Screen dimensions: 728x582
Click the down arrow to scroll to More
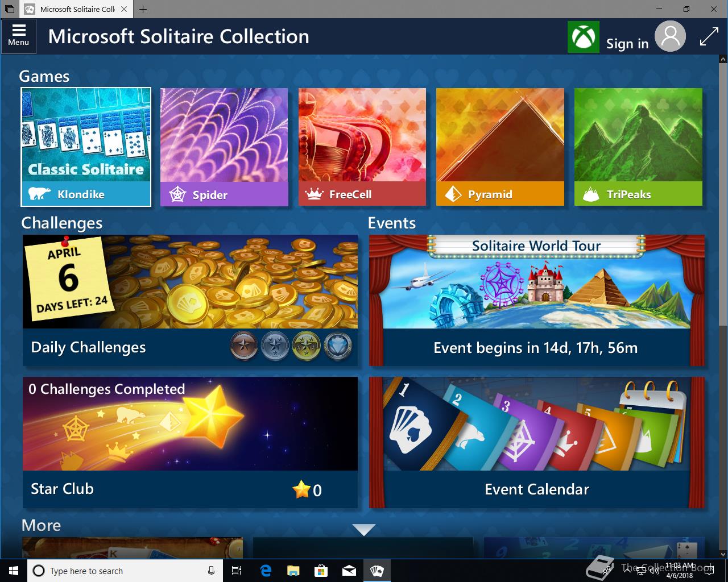pyautogui.click(x=363, y=530)
